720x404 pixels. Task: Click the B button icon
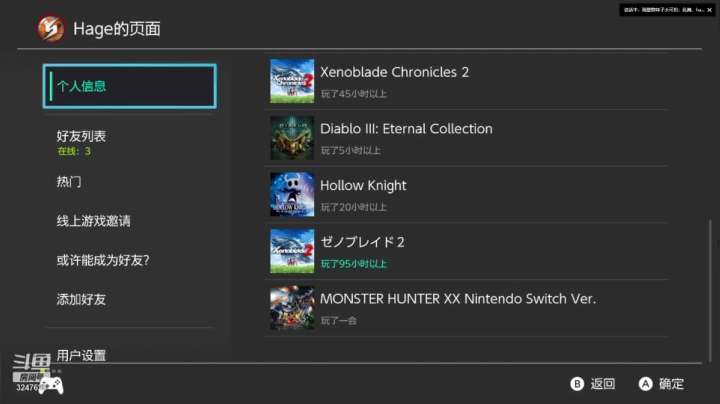pyautogui.click(x=577, y=384)
